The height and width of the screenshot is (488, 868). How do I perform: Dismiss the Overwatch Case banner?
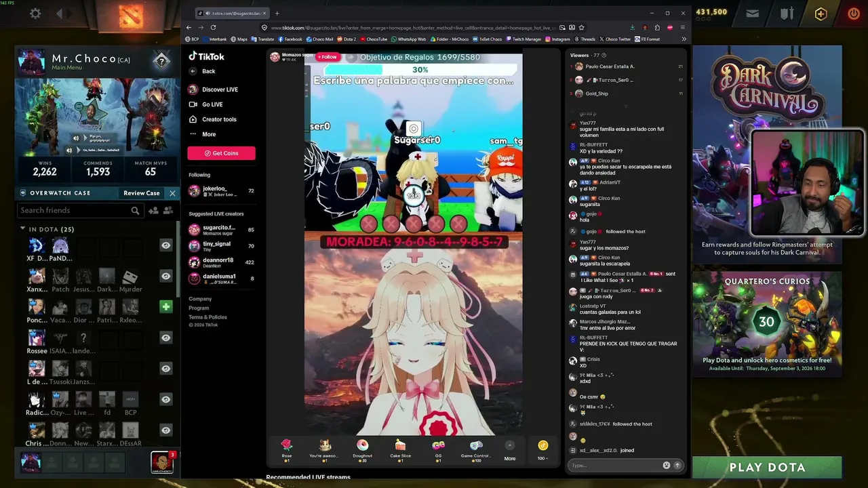pos(172,193)
